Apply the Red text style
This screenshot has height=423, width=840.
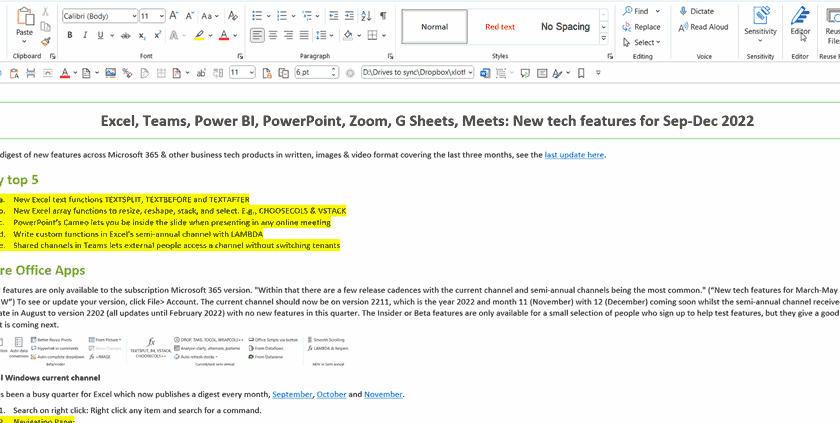point(499,27)
